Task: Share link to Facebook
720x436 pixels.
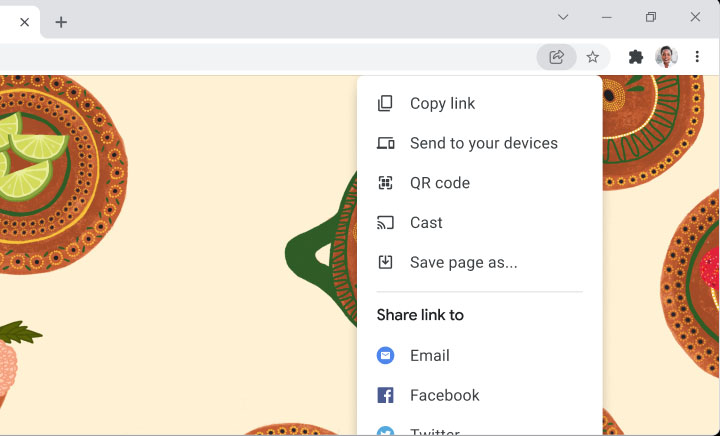Action: click(x=479, y=395)
